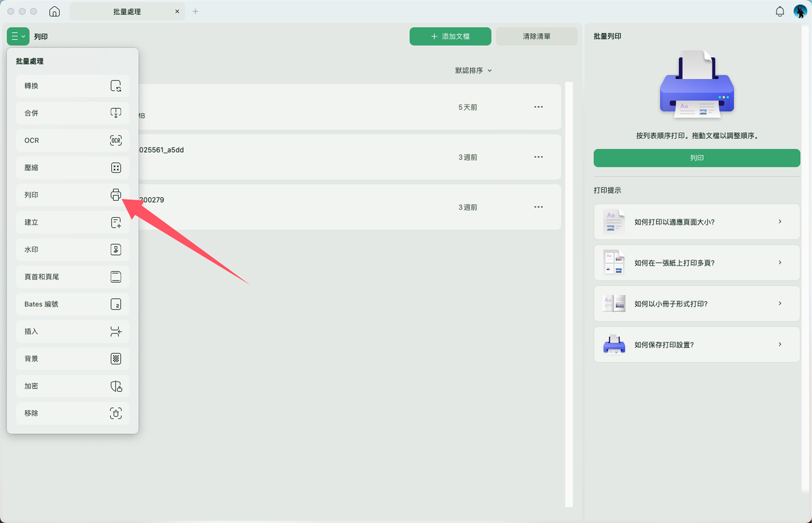Viewport: 812px width, 523px height.
Task: Click the OCR icon in batch menu
Action: [x=116, y=140]
